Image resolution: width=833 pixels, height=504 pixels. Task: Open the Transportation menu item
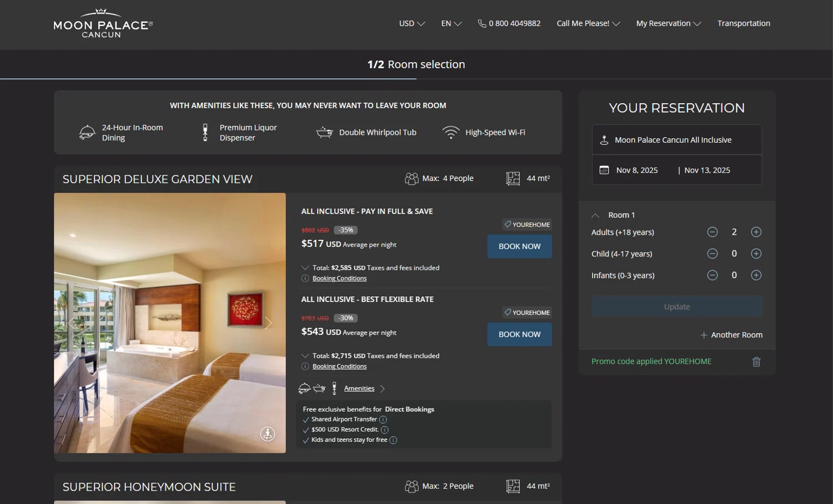[744, 23]
